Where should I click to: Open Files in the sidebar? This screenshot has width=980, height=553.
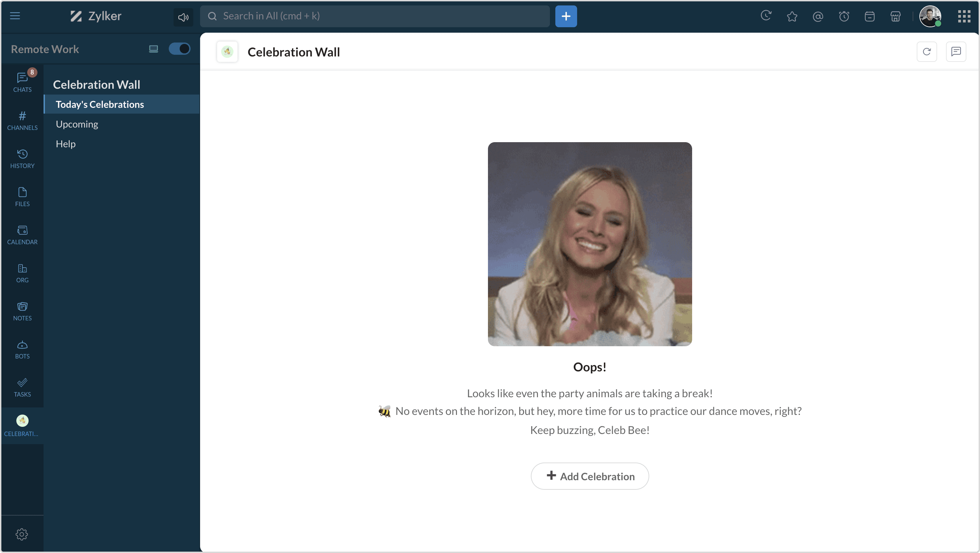(22, 197)
